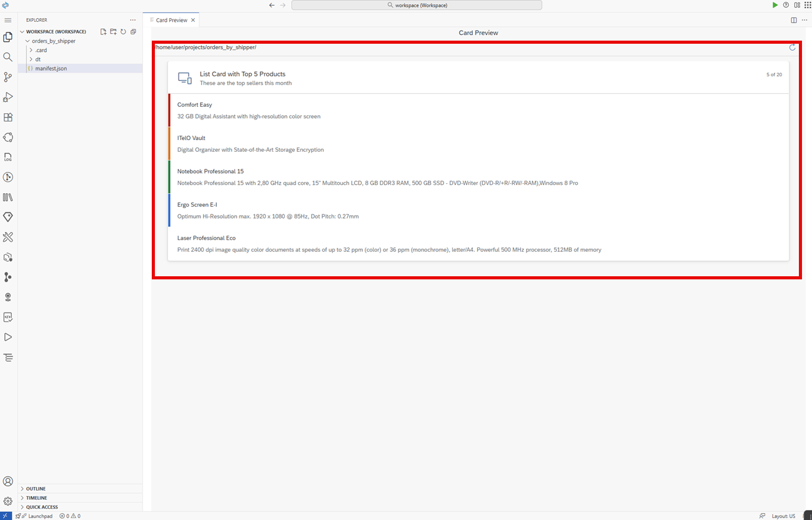Screen dimensions: 812x520
Task: Click the remote connection status bar icon
Action: click(6, 516)
